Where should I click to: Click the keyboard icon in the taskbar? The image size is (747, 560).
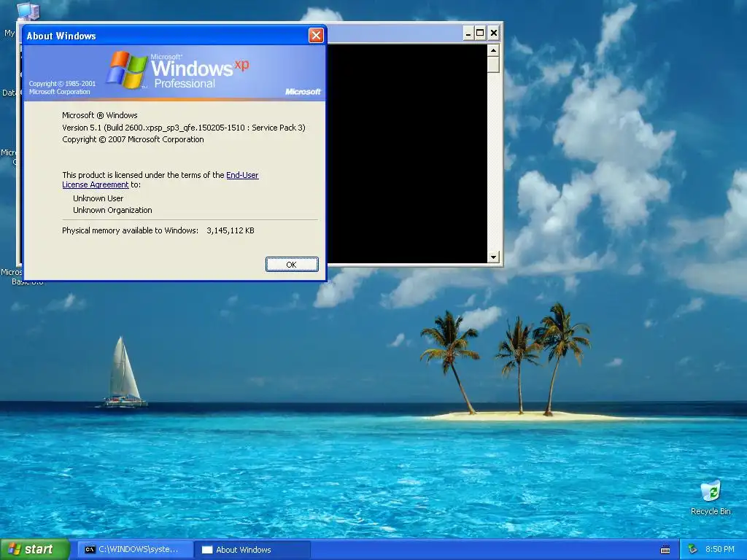click(x=665, y=550)
